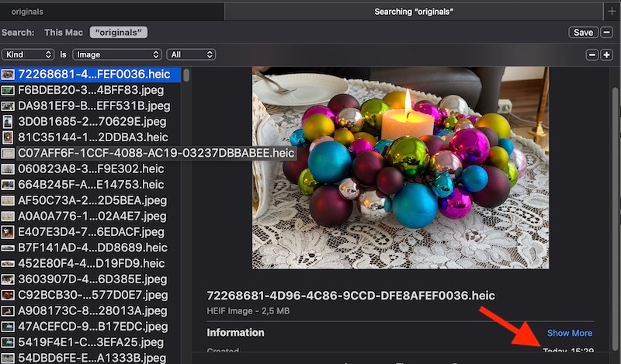Click the preview image of ornaments centerpiece

pyautogui.click(x=401, y=168)
